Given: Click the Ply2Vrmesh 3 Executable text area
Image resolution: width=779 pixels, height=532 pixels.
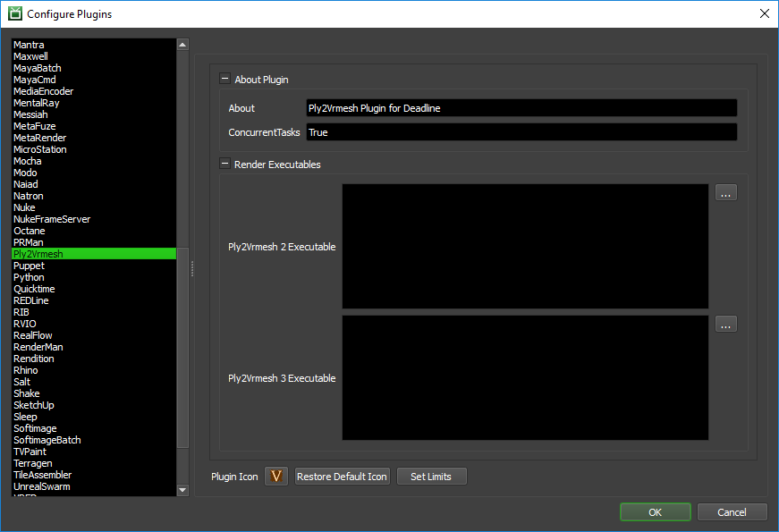Looking at the screenshot, I should (525, 378).
